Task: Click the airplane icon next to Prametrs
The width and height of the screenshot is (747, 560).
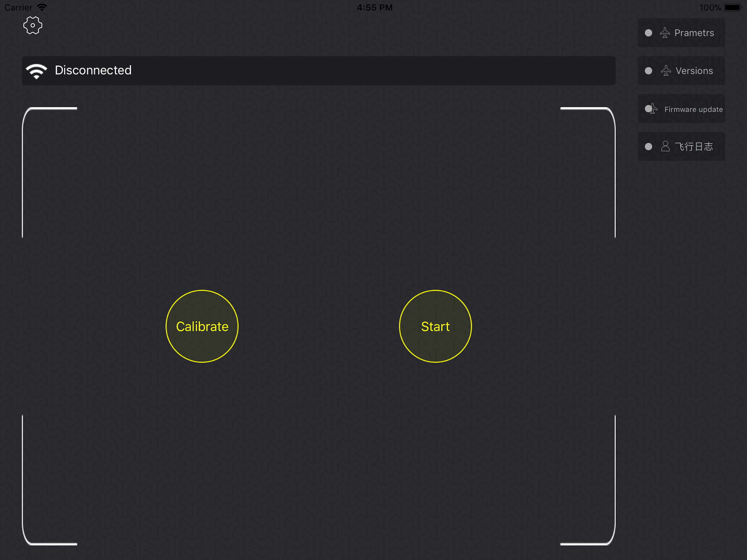Action: pyautogui.click(x=665, y=33)
